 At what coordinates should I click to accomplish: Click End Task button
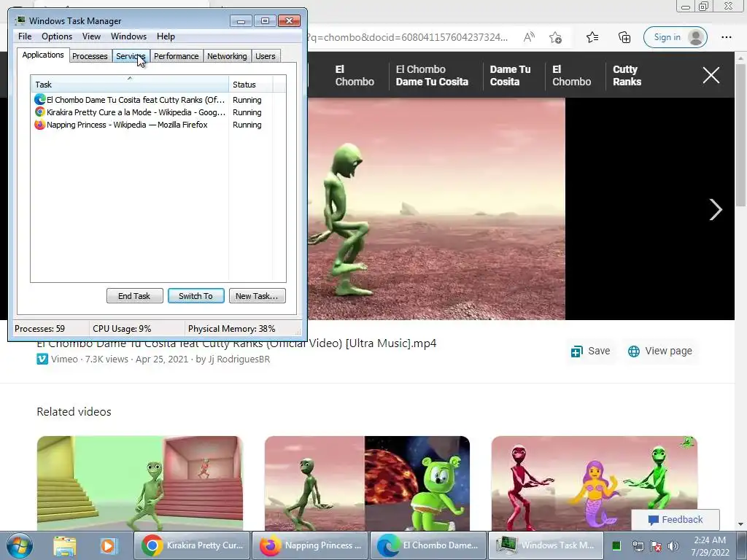tap(134, 296)
